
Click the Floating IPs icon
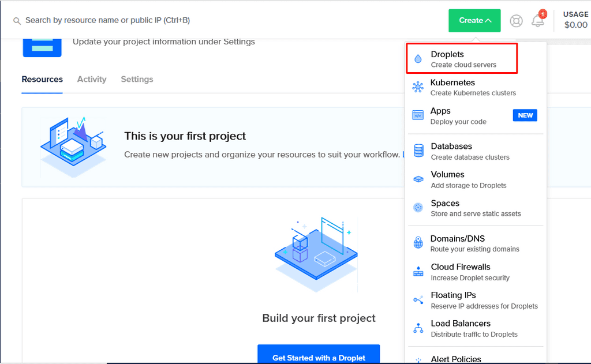pyautogui.click(x=418, y=300)
